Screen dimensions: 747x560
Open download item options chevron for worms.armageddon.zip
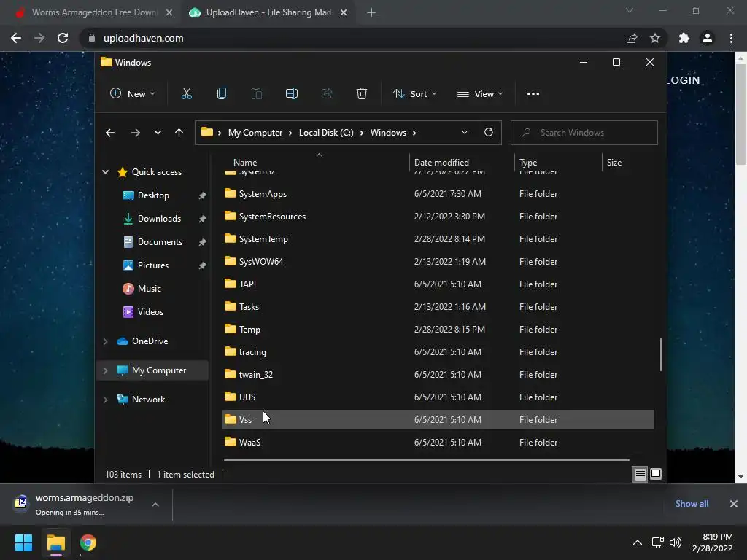(155, 505)
